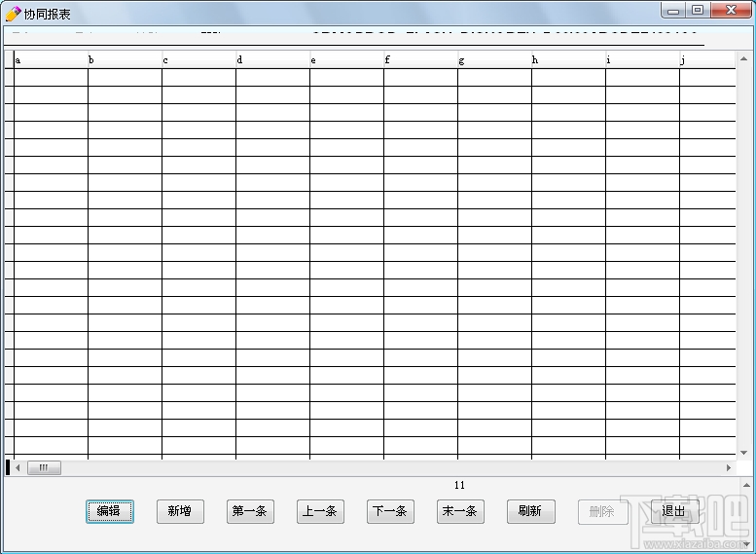Jump to last record via 末一条
Viewport: 756px width, 554px height.
[460, 511]
